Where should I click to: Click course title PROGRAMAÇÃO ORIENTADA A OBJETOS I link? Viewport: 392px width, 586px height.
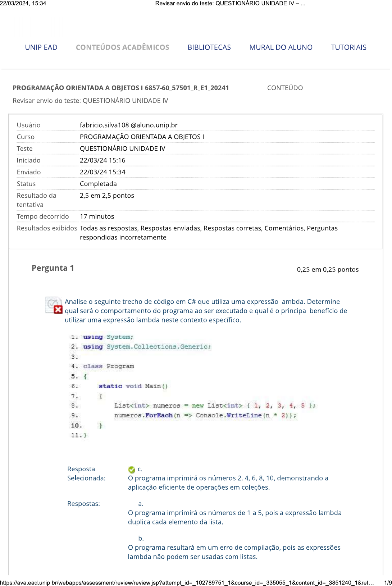click(x=120, y=88)
